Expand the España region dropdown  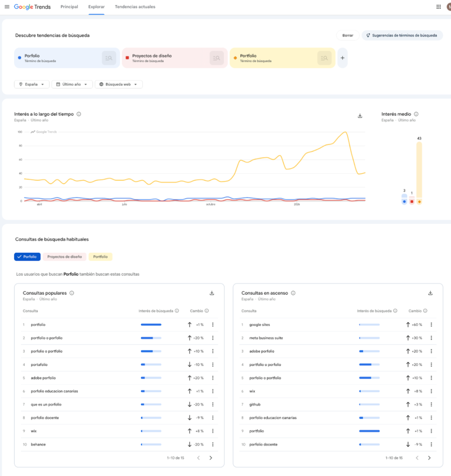(x=32, y=85)
